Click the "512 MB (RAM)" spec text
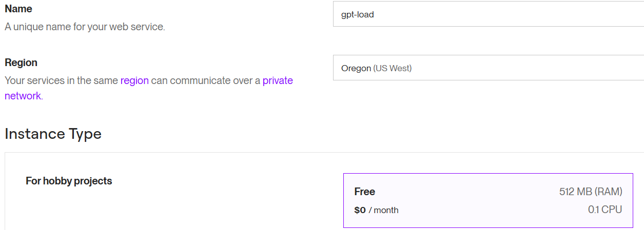The image size is (644, 230). tap(591, 192)
